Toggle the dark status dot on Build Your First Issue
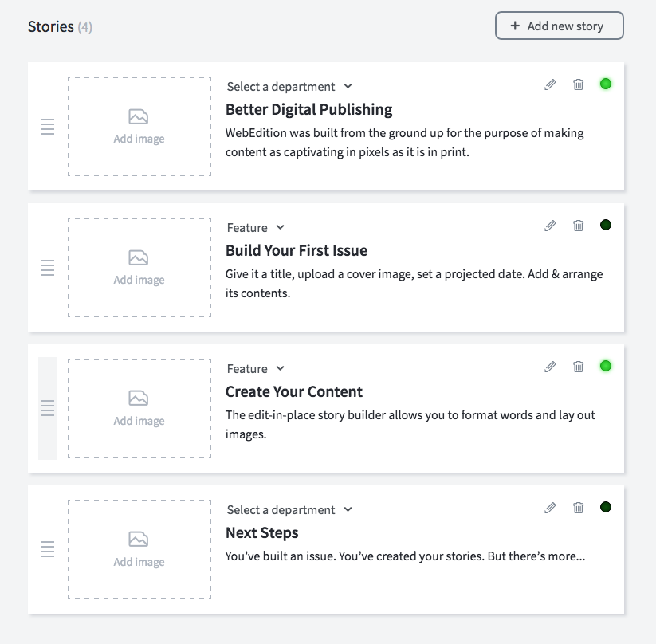 point(606,225)
